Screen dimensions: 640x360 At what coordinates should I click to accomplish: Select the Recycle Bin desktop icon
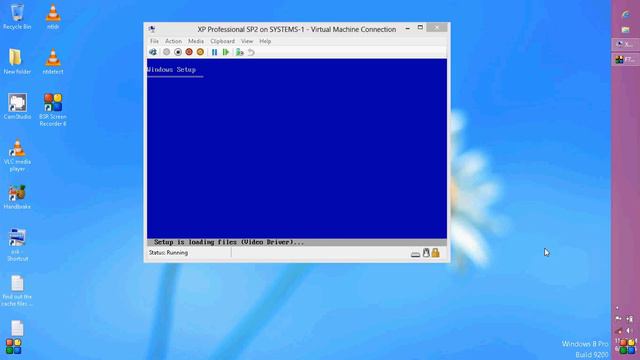pyautogui.click(x=17, y=17)
